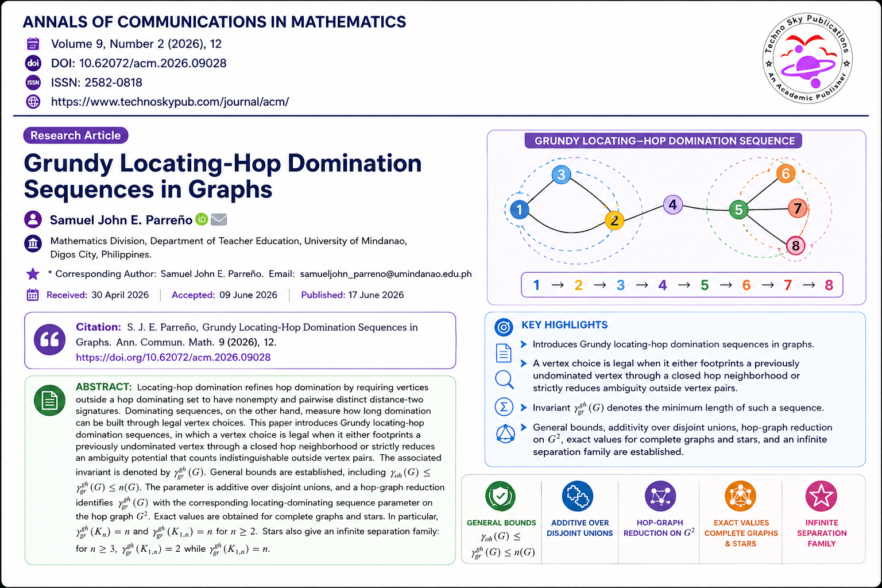Image resolution: width=882 pixels, height=588 pixels.
Task: Click the email envelope icon next to Samuel John E. Parreño
Action: [x=219, y=219]
